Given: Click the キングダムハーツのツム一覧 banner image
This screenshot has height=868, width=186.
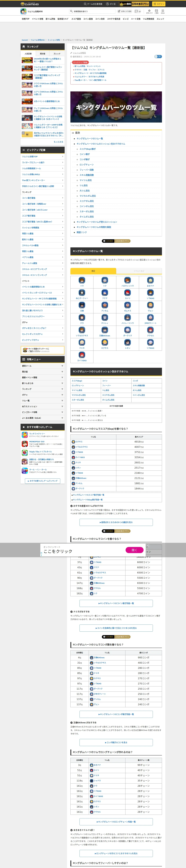Looking at the screenshot, I should (116, 107).
